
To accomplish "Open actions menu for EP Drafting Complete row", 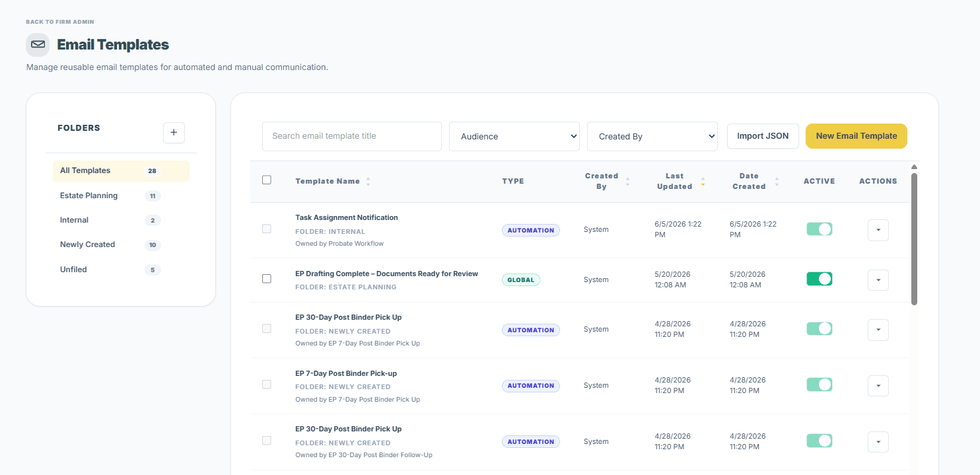I will click(878, 280).
